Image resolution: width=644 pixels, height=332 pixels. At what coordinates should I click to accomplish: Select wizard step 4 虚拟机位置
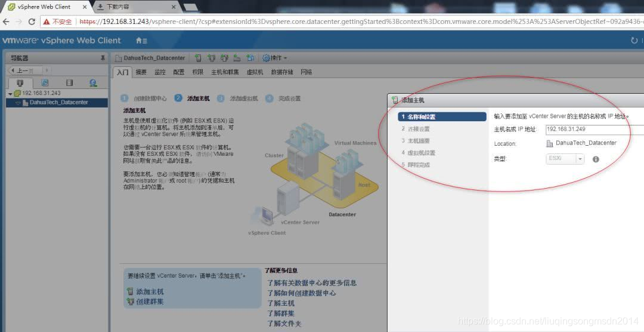tap(418, 153)
